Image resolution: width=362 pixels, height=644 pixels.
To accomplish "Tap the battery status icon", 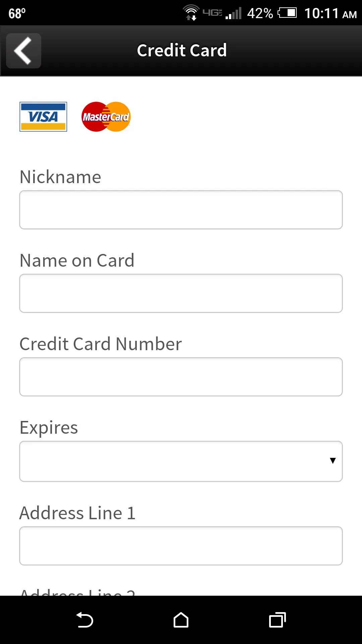I will coord(287,13).
